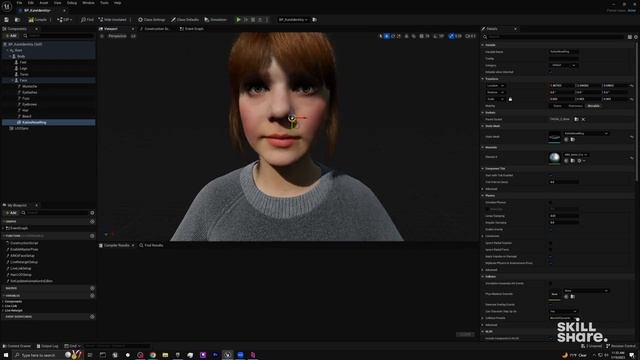This screenshot has height=360, width=640.
Task: Open the File menu
Action: pyautogui.click(x=19, y=3)
